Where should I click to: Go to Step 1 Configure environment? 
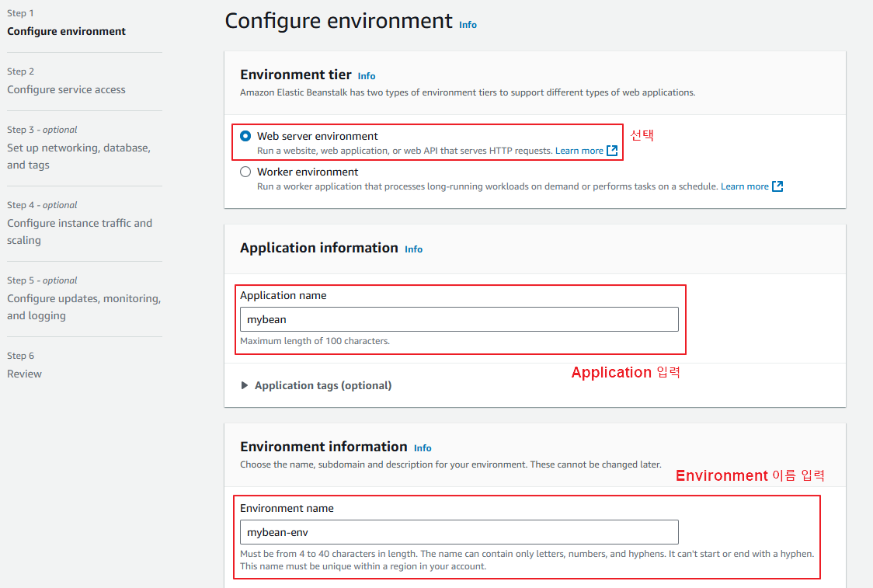click(66, 32)
